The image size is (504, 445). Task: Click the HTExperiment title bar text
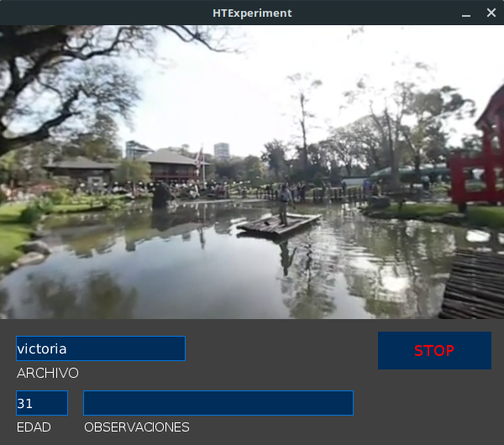click(x=252, y=13)
